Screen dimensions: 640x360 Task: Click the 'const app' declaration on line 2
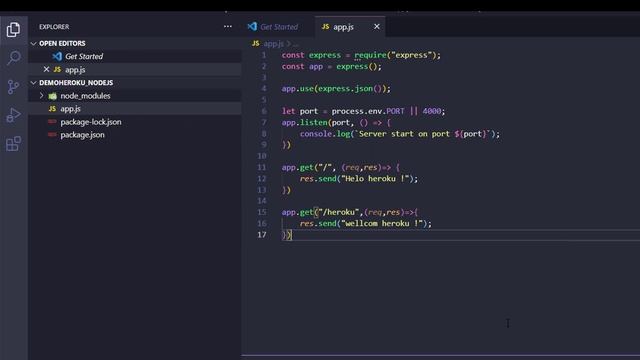click(302, 67)
